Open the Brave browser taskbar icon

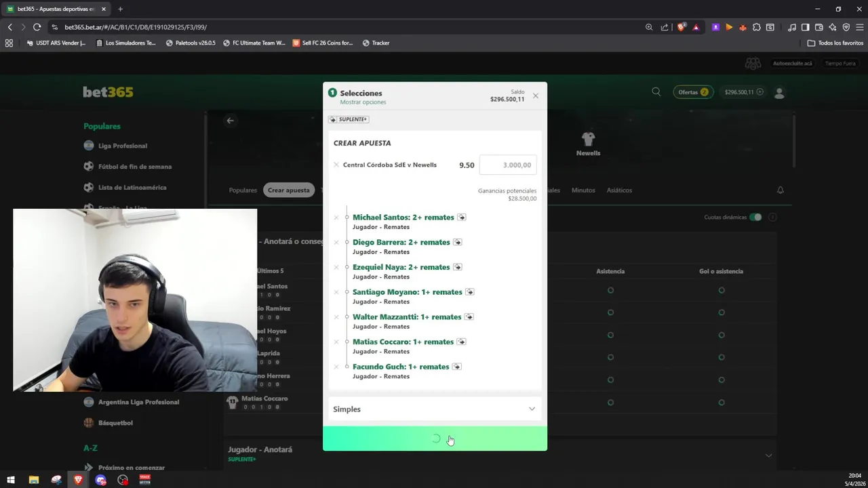point(79,480)
